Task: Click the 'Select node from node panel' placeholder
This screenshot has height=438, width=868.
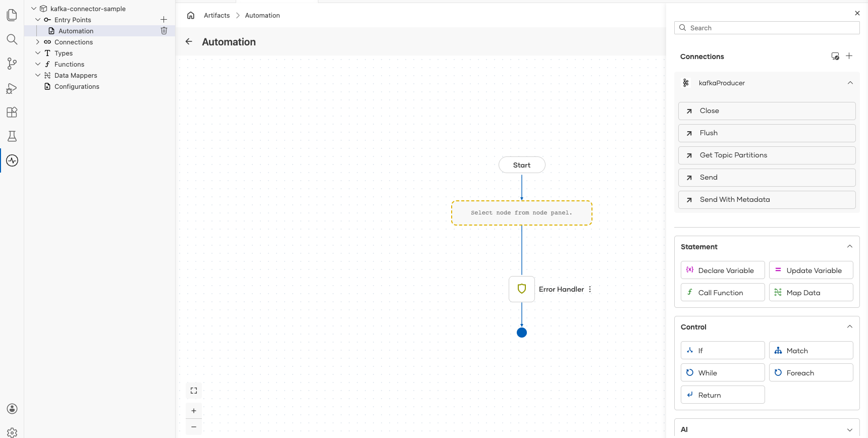Action: pyautogui.click(x=522, y=213)
